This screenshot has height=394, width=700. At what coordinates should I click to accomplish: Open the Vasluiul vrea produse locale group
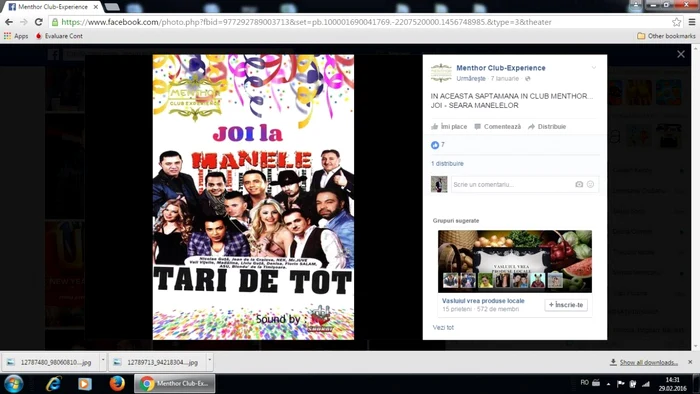483,301
